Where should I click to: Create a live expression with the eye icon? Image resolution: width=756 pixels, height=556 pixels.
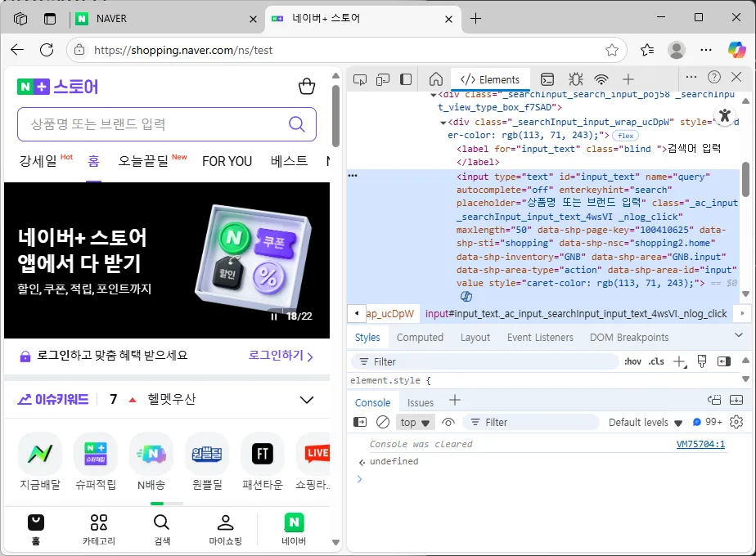click(448, 422)
